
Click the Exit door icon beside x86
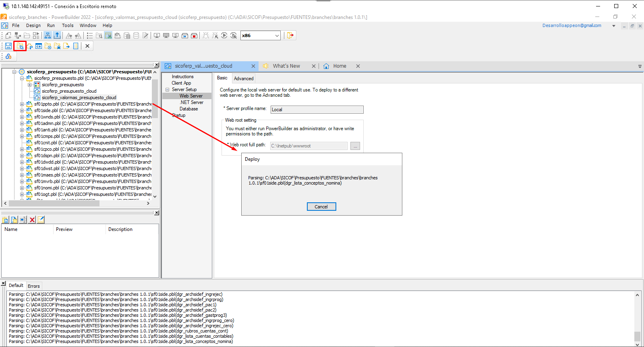[x=290, y=35]
